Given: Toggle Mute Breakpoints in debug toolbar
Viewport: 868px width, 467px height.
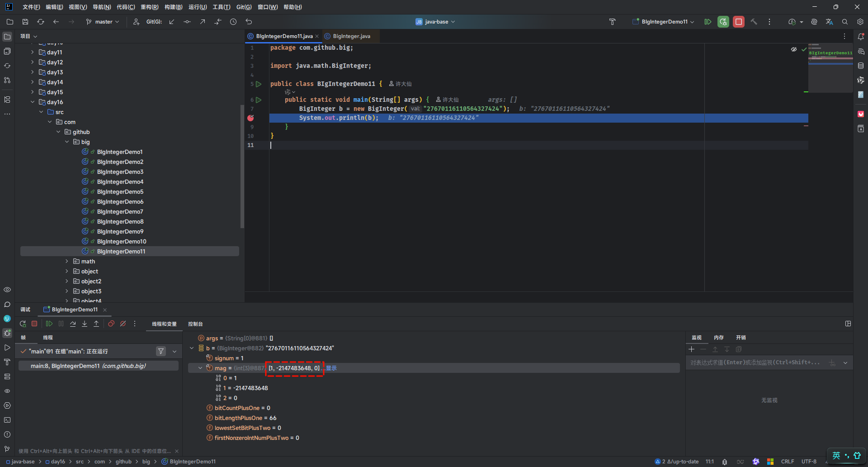Looking at the screenshot, I should click(x=123, y=324).
